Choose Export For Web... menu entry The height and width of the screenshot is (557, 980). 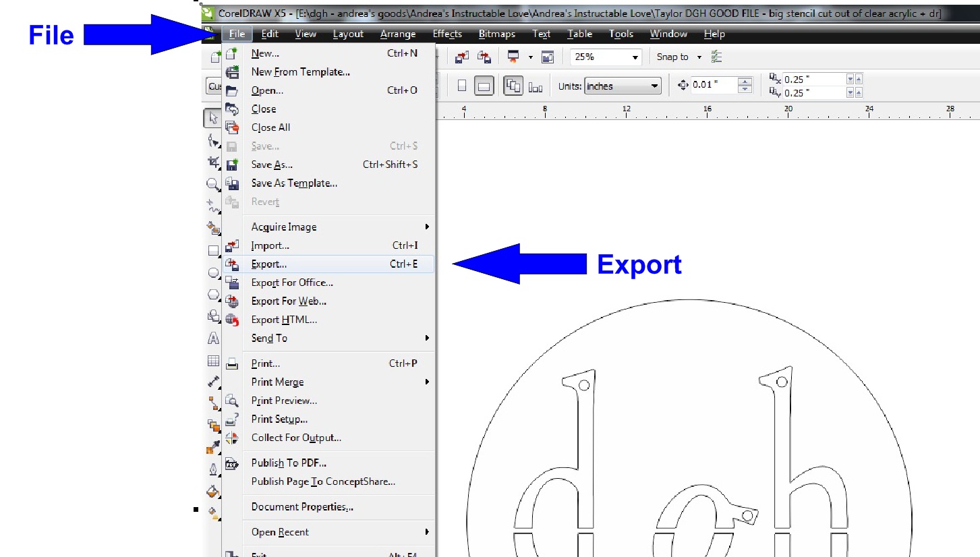click(328, 301)
